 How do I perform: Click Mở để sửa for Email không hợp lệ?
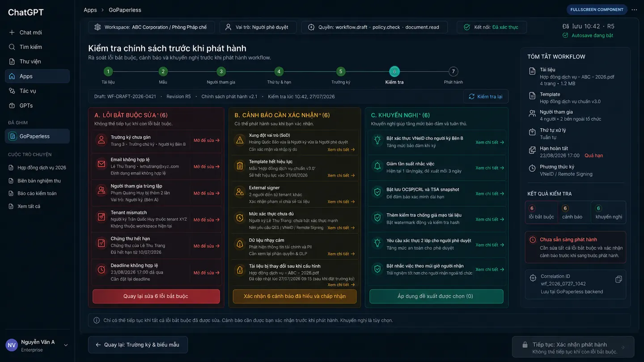pos(207,167)
